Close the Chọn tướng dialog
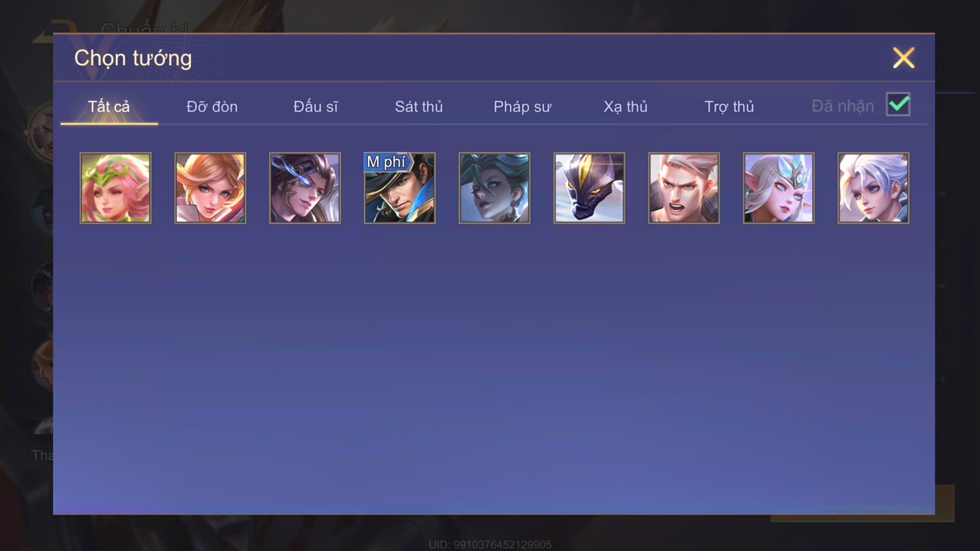980x551 pixels. click(904, 58)
